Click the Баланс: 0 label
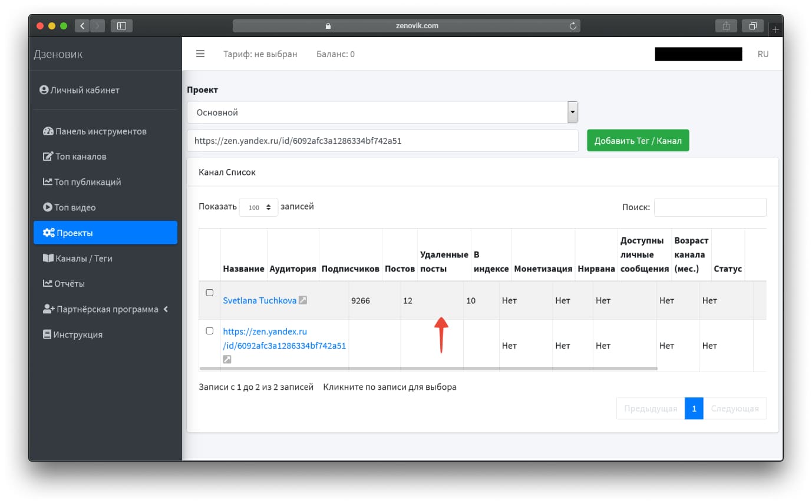The height and width of the screenshot is (504, 812). click(335, 54)
